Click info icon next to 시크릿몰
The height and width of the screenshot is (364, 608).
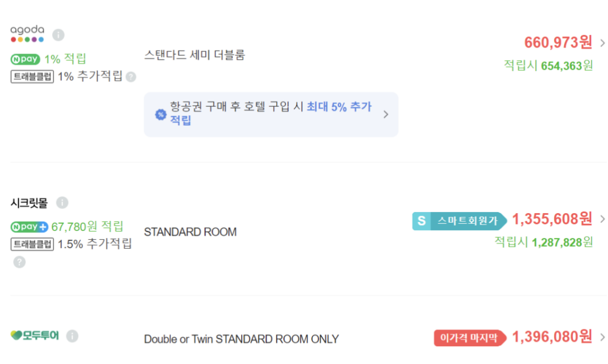pyautogui.click(x=62, y=203)
